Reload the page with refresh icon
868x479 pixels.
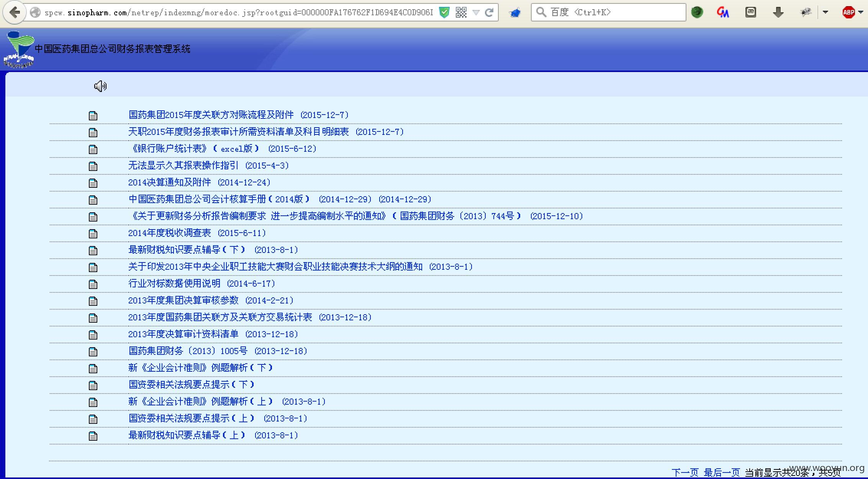[x=489, y=13]
